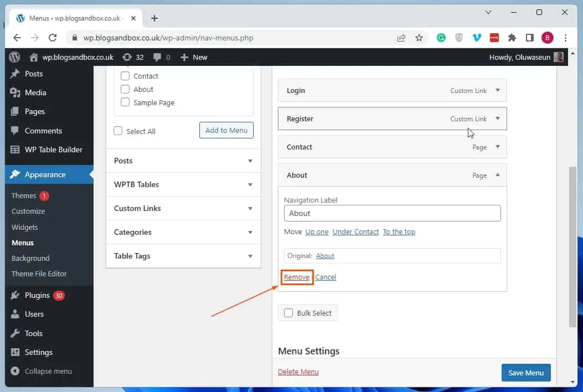583x392 pixels.
Task: Expand the Contact menu item arrow
Action: (498, 147)
